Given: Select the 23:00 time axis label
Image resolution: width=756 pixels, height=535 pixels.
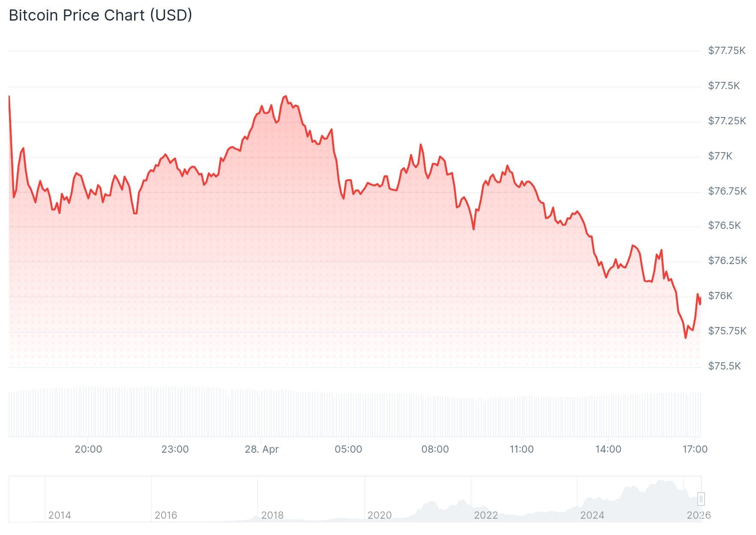Looking at the screenshot, I should [x=175, y=449].
